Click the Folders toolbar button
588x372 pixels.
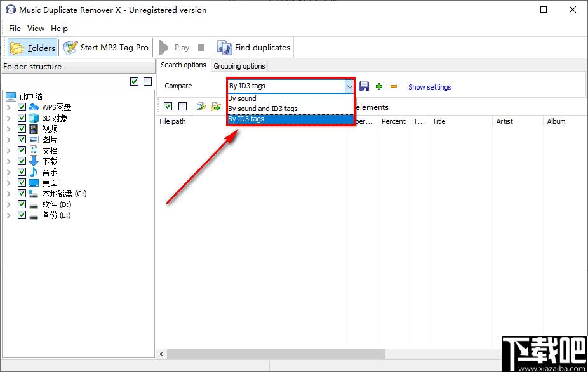pyautogui.click(x=32, y=48)
